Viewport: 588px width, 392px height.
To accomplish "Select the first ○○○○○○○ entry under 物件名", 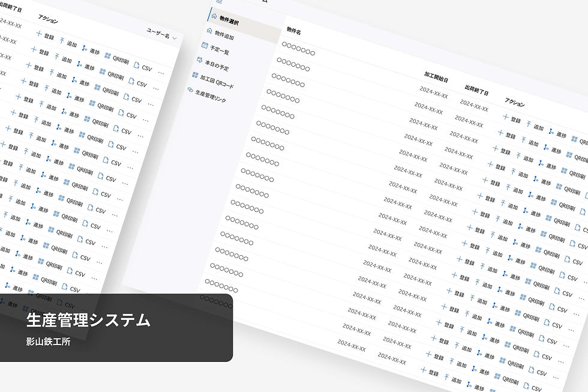I will pos(299,49).
